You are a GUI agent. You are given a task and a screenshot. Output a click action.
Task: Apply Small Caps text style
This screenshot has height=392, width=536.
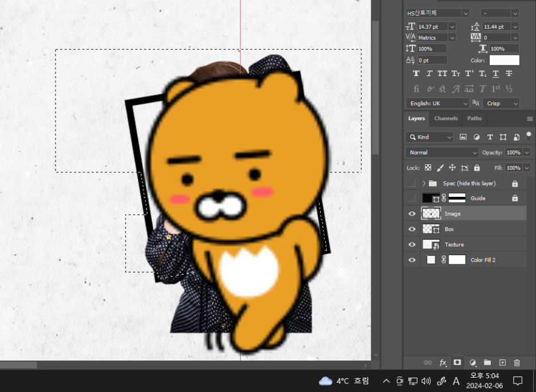click(x=456, y=73)
